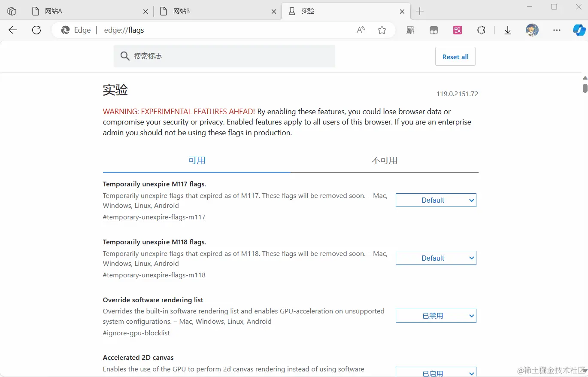
Task: Open the Settings and more three-dot menu
Action: 557,30
